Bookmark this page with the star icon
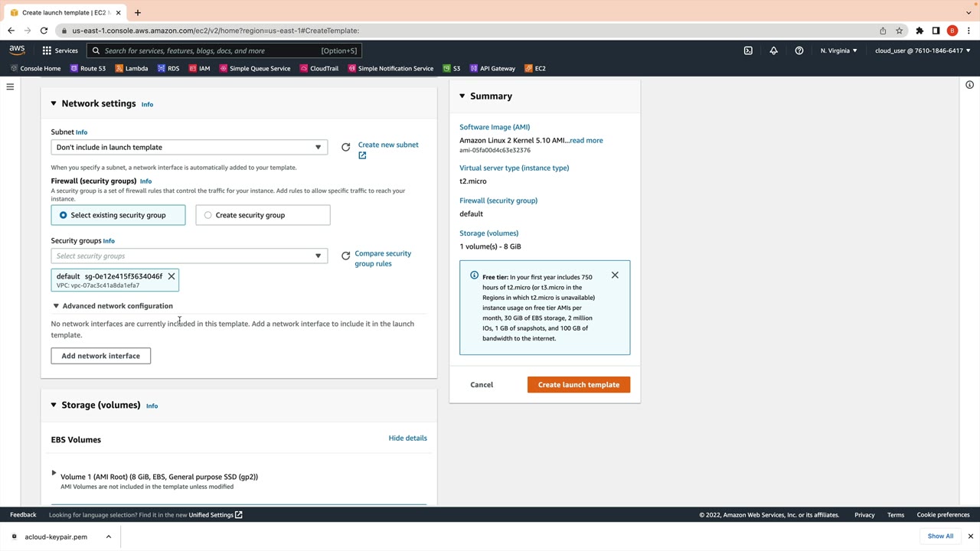Viewport: 980px width, 551px height. [x=900, y=31]
